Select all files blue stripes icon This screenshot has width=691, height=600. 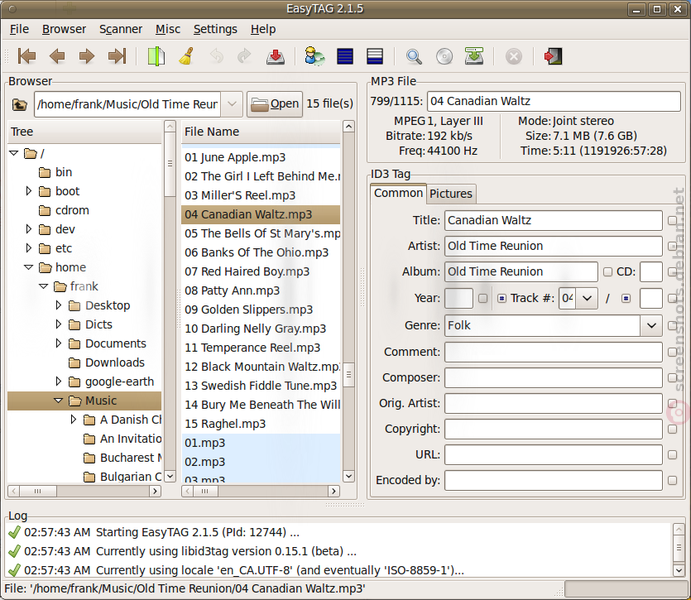[x=345, y=56]
